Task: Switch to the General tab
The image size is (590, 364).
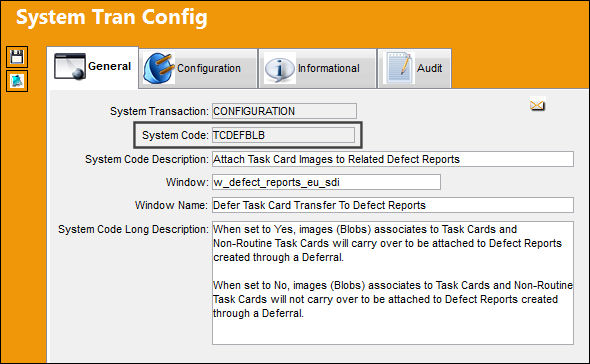Action: click(x=93, y=67)
